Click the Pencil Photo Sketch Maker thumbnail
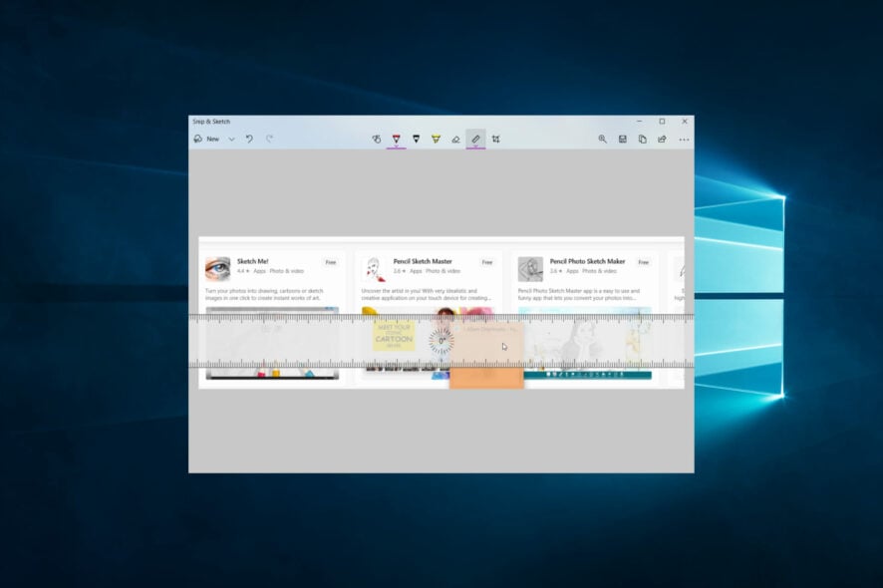This screenshot has width=883, height=588. pos(530,269)
